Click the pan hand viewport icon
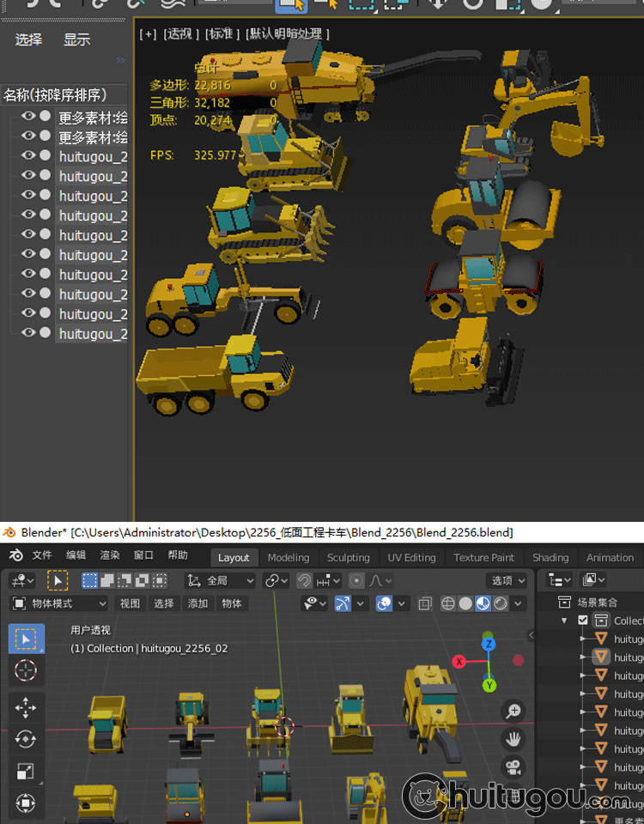Image resolution: width=644 pixels, height=824 pixels. 513,738
